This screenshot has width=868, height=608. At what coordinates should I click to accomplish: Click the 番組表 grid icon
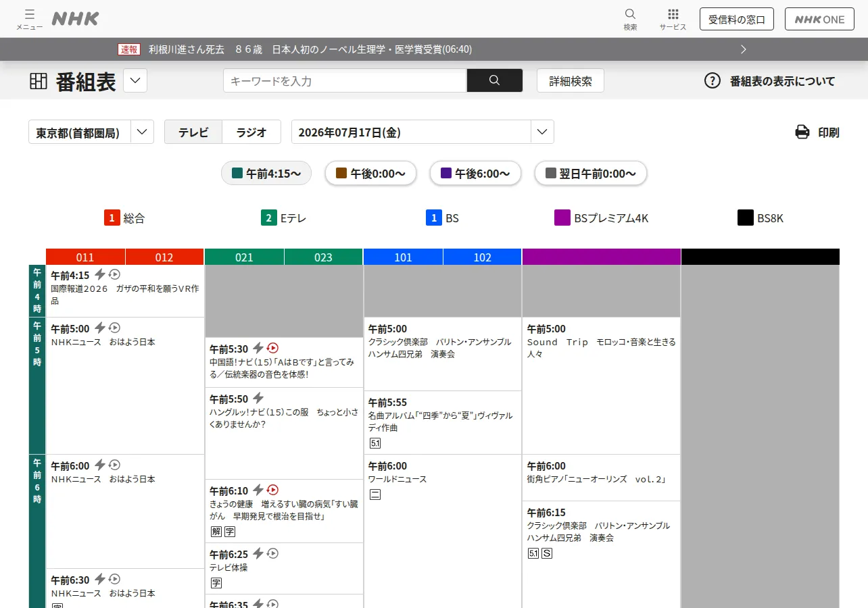[39, 81]
